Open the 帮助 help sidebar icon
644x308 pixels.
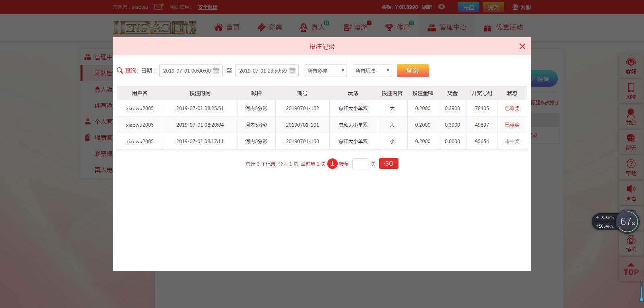(x=631, y=168)
